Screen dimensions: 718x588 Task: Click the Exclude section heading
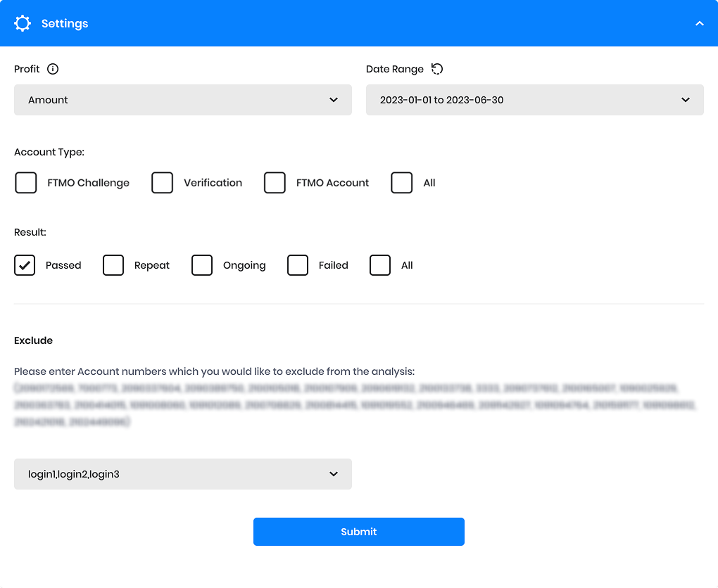coord(33,340)
